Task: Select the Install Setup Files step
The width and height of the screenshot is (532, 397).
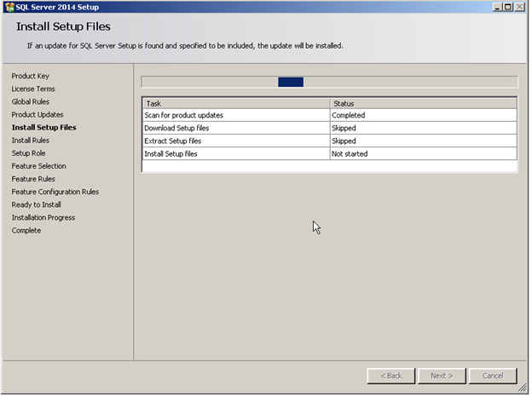Action: click(x=43, y=128)
